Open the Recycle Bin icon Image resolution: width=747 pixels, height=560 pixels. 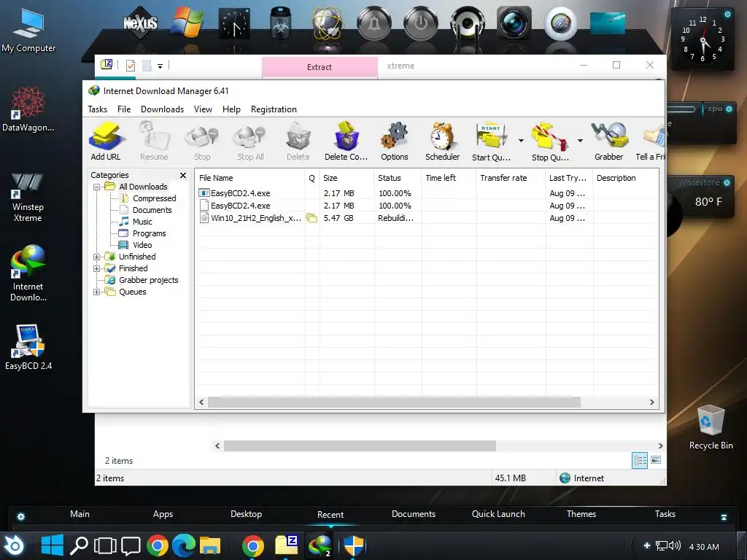711,427
